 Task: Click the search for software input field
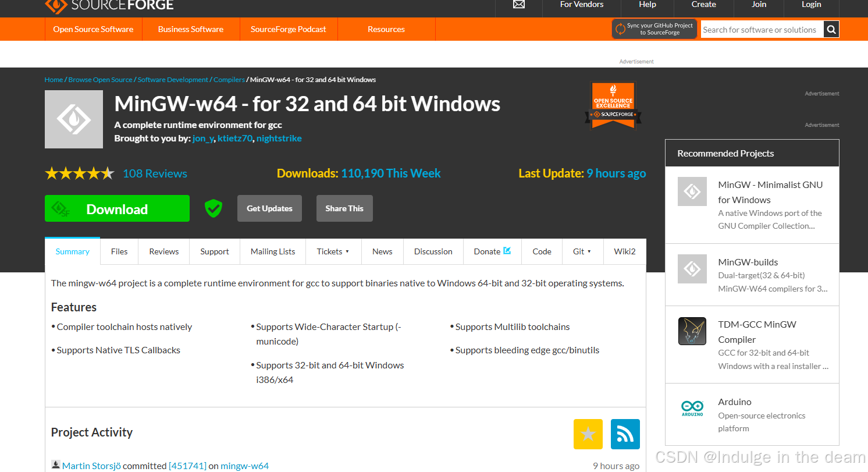click(x=762, y=30)
